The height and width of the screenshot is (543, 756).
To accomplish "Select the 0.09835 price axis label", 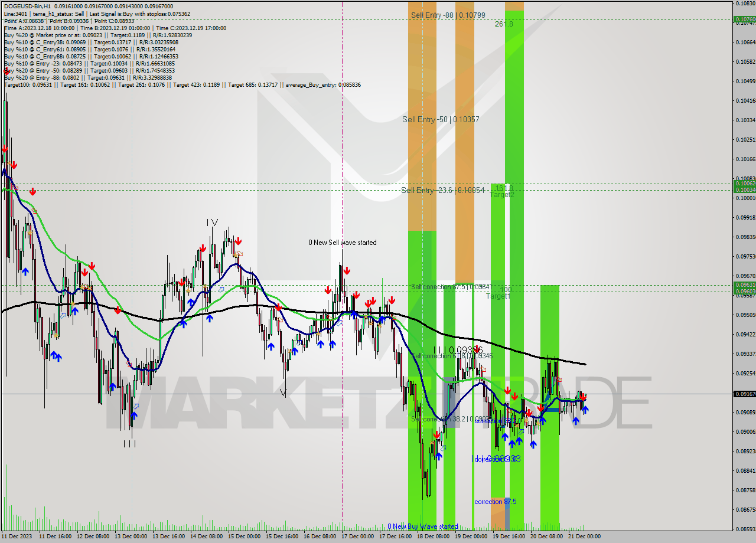I will (x=746, y=237).
